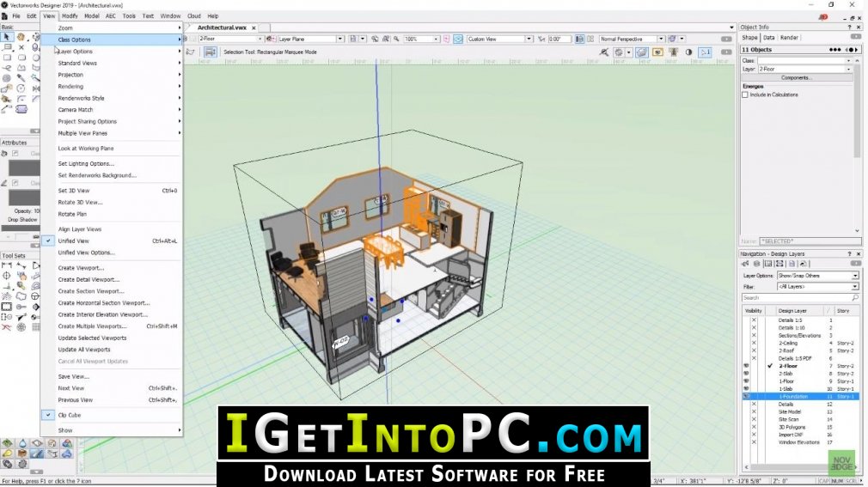Activate the Eyedropper tool in Basic palette
Screen dimensions: 868x487
click(x=21, y=78)
